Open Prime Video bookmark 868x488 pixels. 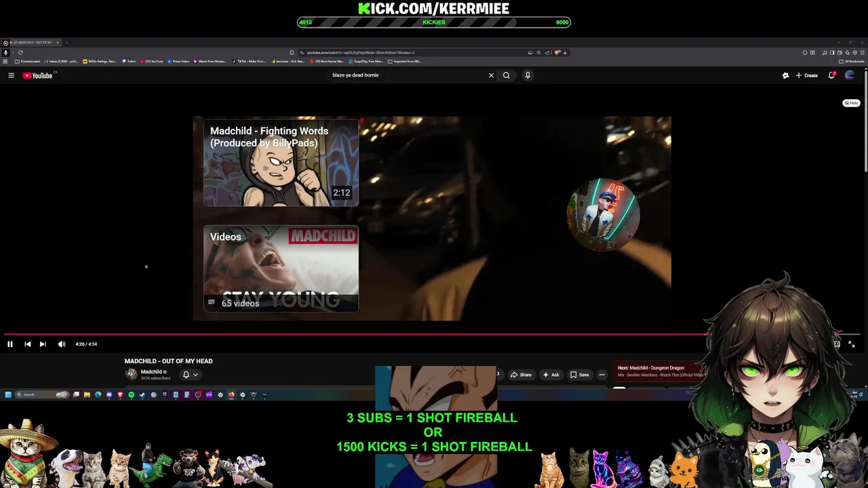coord(179,61)
